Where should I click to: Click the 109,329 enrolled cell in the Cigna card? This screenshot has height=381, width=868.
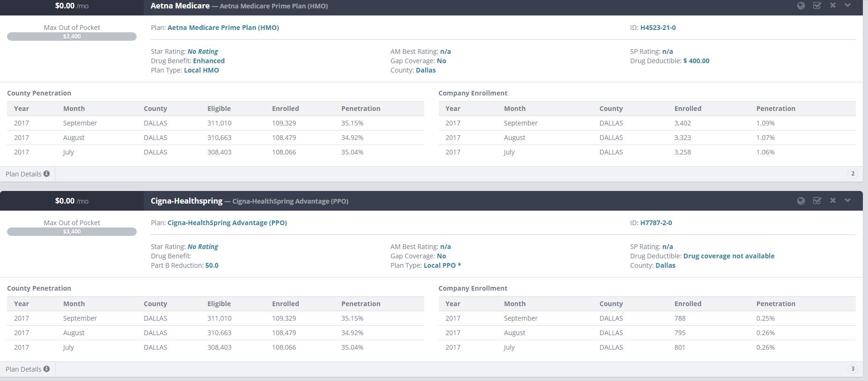(x=284, y=318)
